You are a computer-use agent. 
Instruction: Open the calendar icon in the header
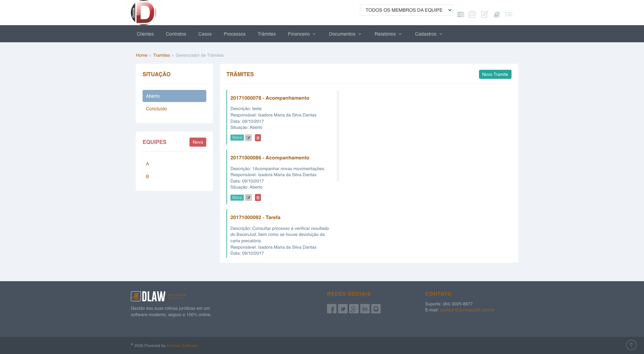472,14
